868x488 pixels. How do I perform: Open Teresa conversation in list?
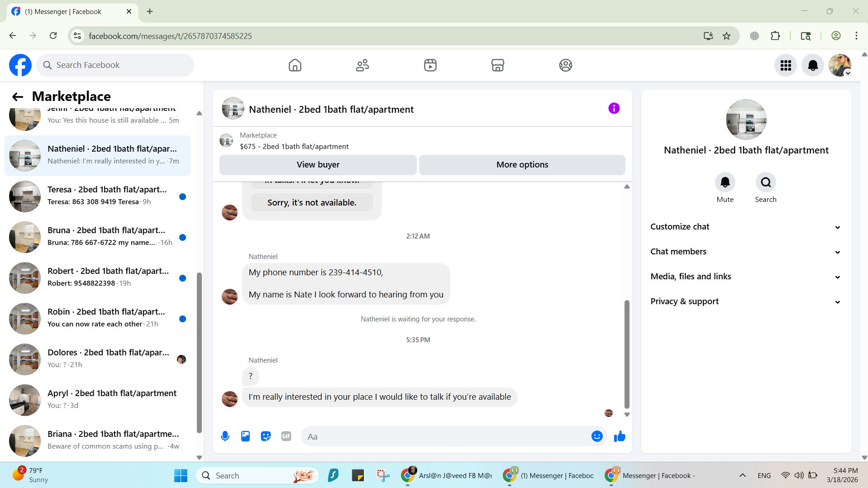[x=97, y=196]
